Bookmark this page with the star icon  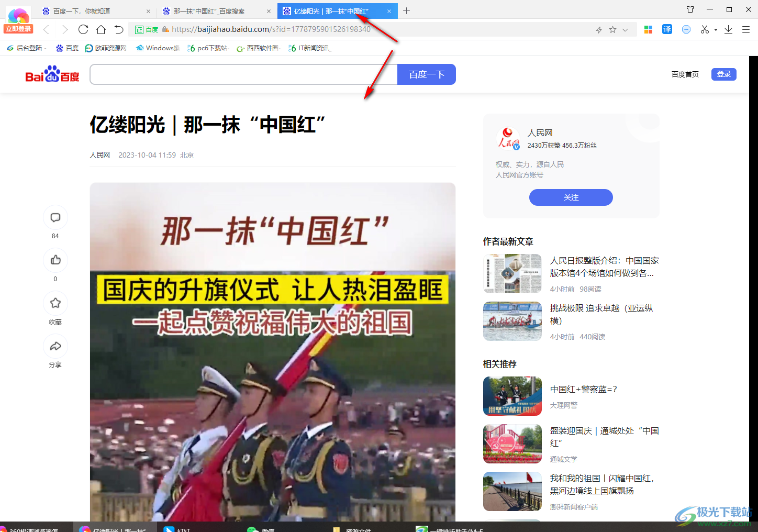pyautogui.click(x=612, y=30)
